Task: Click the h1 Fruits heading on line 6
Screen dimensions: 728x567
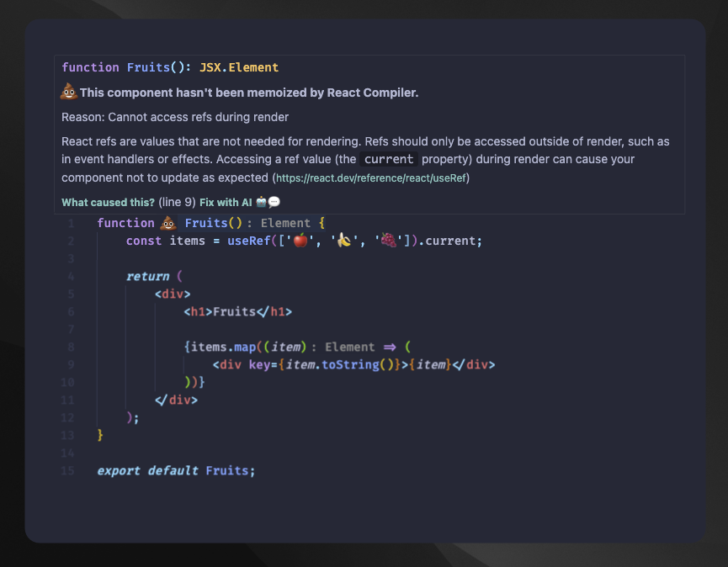Action: (237, 312)
